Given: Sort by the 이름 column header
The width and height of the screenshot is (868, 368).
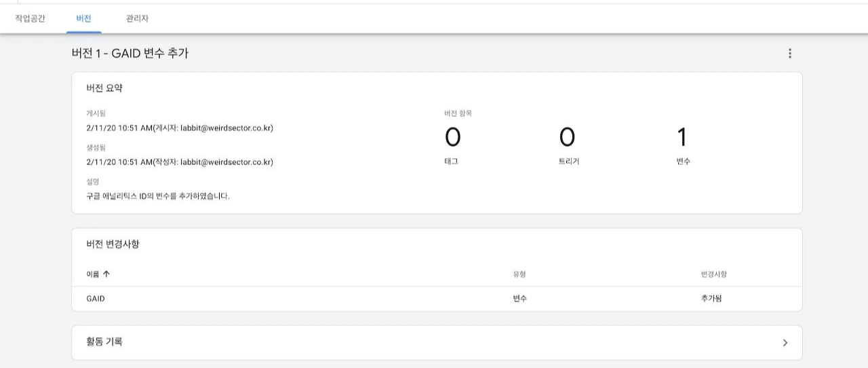Looking at the screenshot, I should (x=93, y=274).
